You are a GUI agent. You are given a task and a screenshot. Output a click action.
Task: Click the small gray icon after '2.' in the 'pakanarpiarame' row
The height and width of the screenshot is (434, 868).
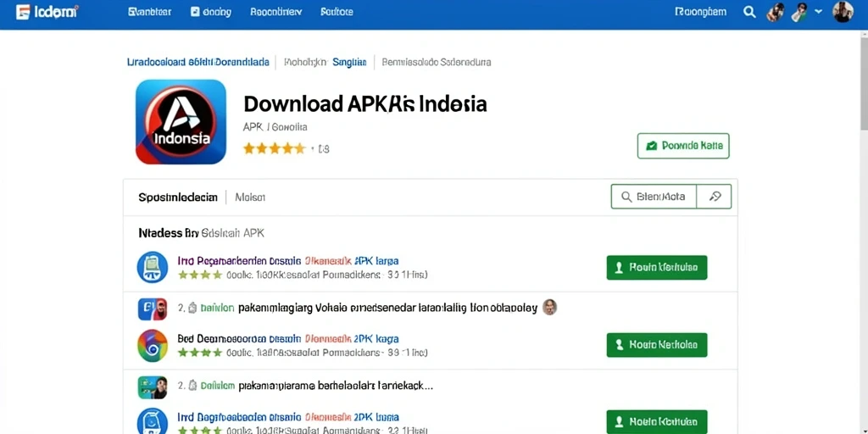pos(192,386)
